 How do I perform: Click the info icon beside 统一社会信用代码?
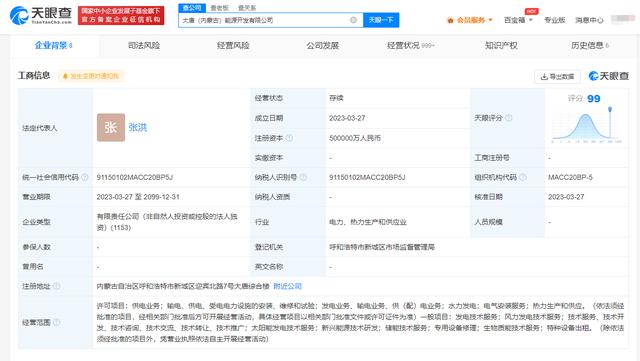click(x=84, y=177)
